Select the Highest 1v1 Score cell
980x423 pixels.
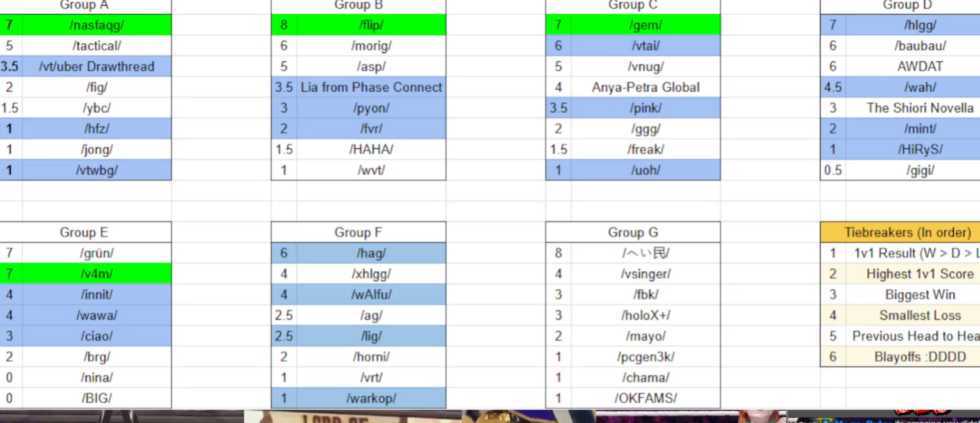point(919,274)
